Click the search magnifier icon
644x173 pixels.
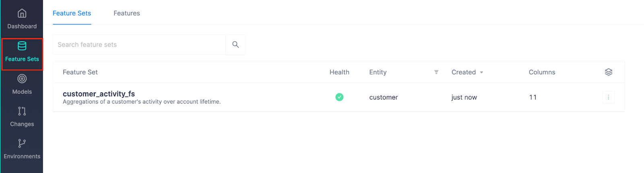click(x=235, y=45)
